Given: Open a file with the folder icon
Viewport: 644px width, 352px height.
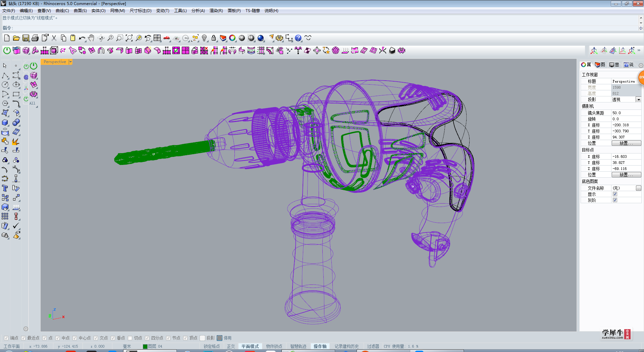Looking at the screenshot, I should click(x=16, y=38).
